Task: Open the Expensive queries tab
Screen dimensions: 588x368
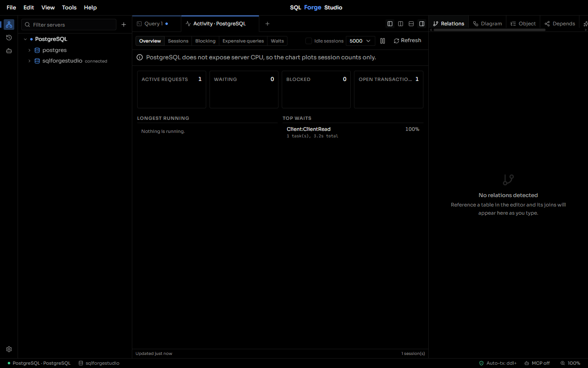Action: [243, 41]
